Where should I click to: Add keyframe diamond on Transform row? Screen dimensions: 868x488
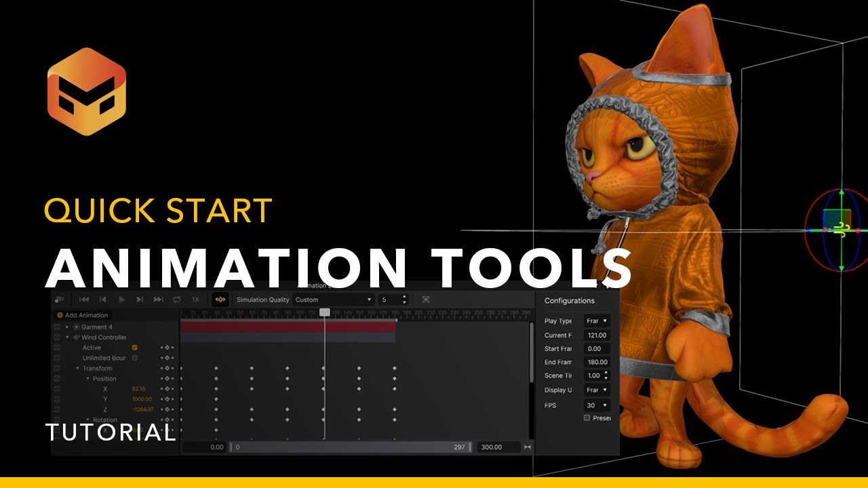coord(167,368)
